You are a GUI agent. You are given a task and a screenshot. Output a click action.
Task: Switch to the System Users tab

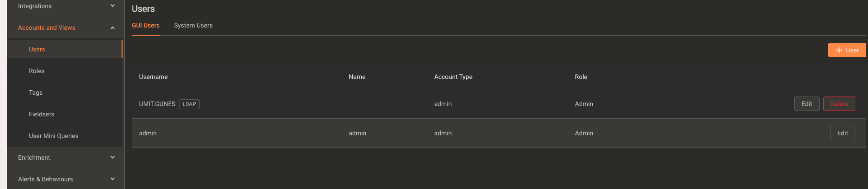[193, 25]
